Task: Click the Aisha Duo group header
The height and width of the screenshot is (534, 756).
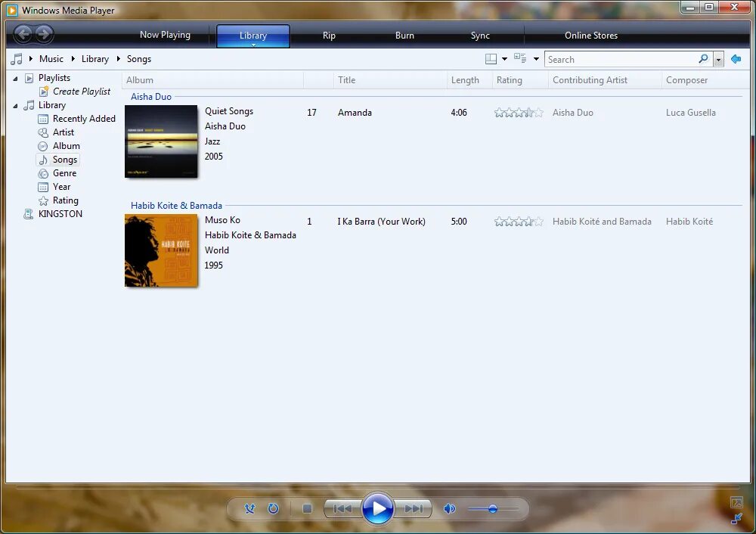Action: [151, 97]
